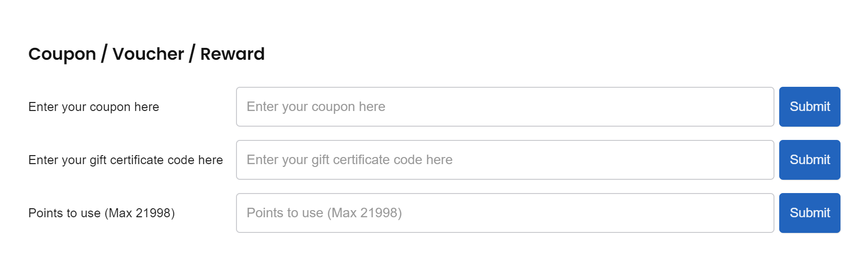
Task: Submit the gift certificate code
Action: 810,160
